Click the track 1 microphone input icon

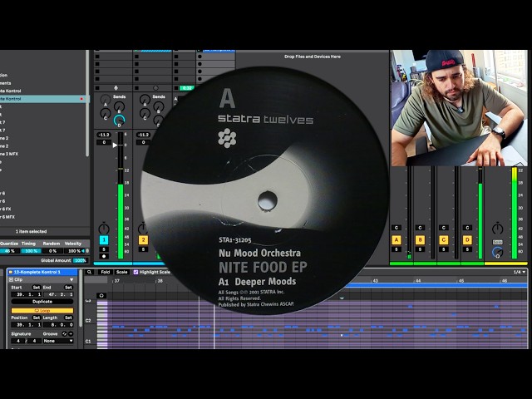[x=116, y=88]
